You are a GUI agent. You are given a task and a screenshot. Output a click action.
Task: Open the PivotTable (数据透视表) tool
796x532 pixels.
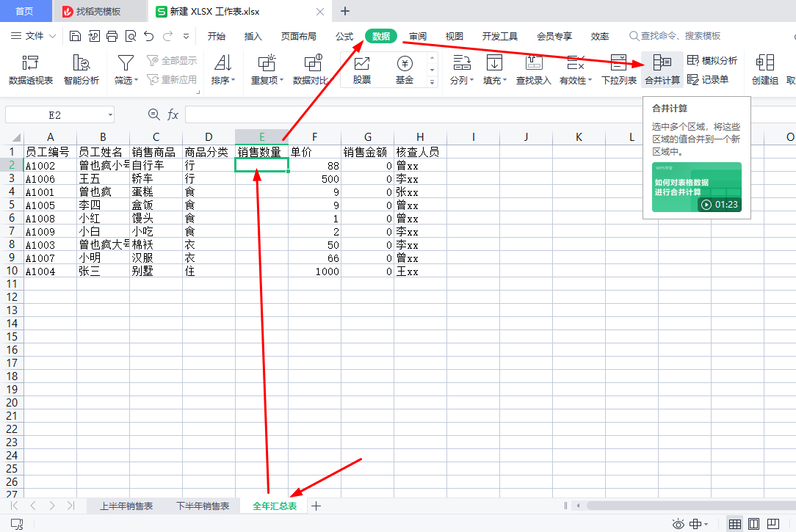pyautogui.click(x=30, y=70)
